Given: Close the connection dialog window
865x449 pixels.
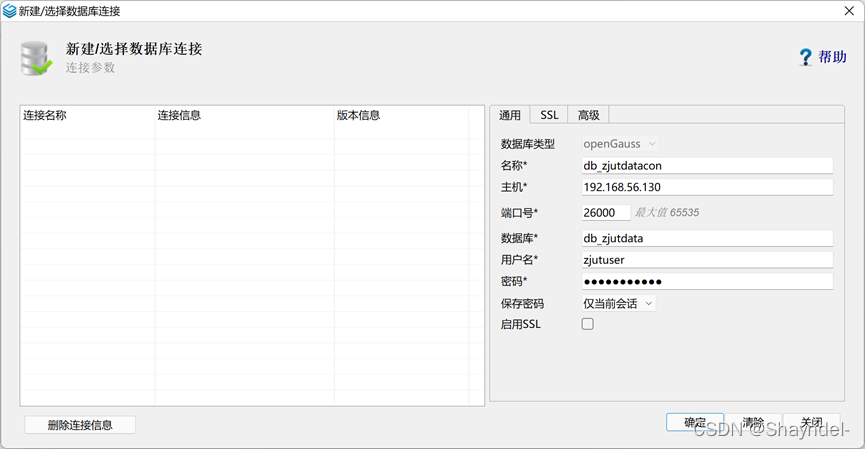Looking at the screenshot, I should [849, 10].
